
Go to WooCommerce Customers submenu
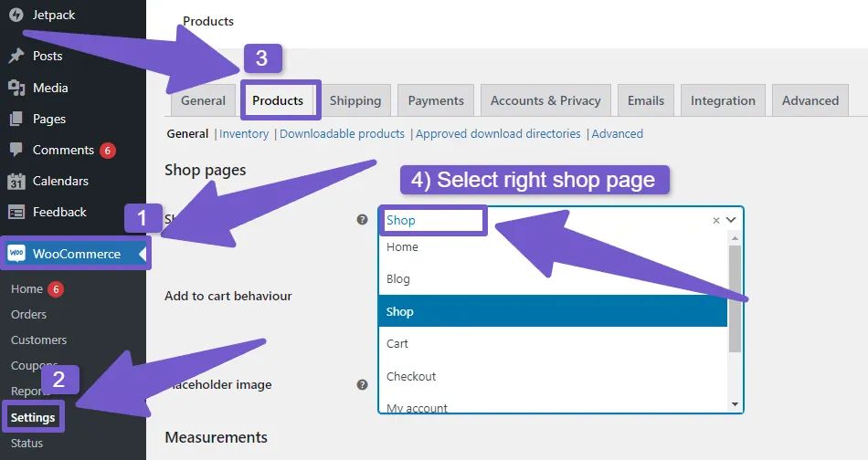(x=38, y=340)
